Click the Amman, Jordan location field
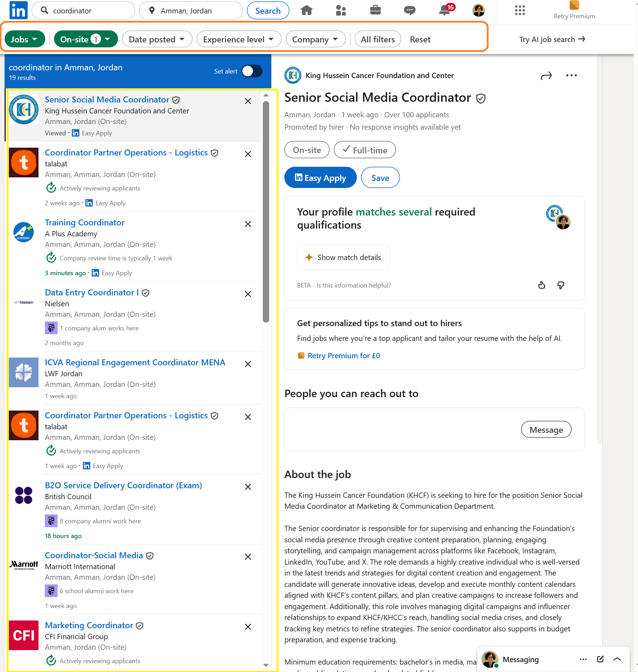Screen dimensions: 638x672 (x=191, y=11)
